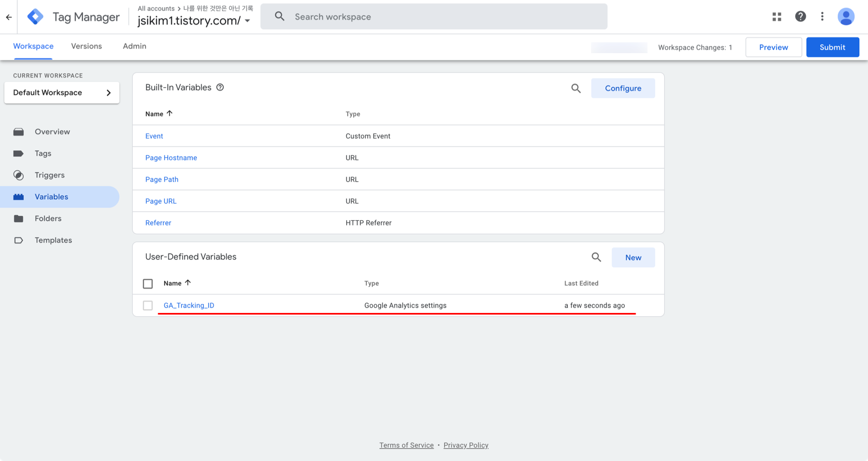
Task: Go back using the back arrow
Action: click(9, 17)
